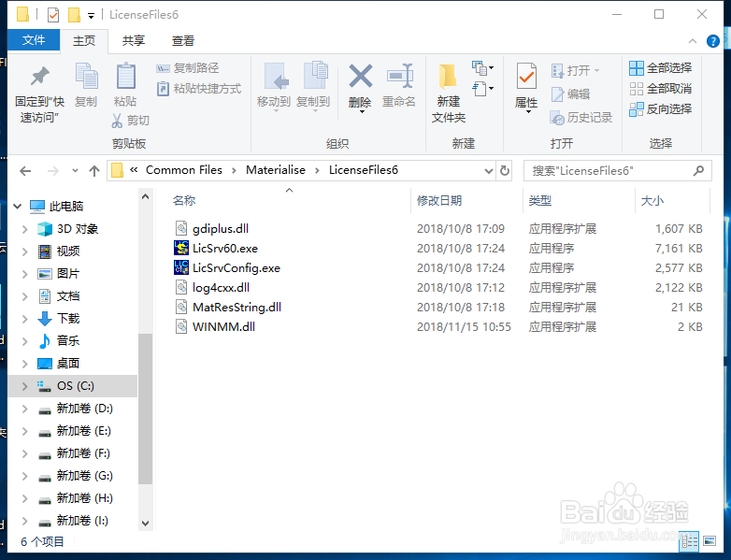Switch to the 主页 ribbon tab
Viewport: 731px width, 560px height.
point(84,41)
